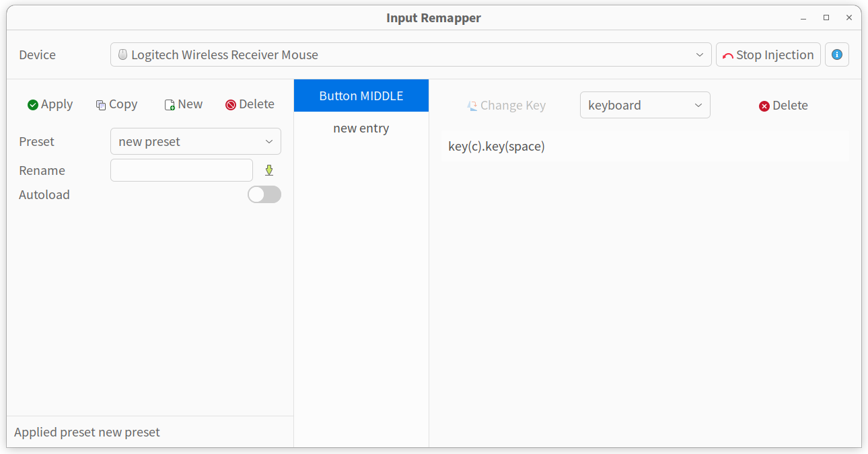This screenshot has height=454, width=868.
Task: Click the Stop Injection button
Action: pyautogui.click(x=768, y=54)
